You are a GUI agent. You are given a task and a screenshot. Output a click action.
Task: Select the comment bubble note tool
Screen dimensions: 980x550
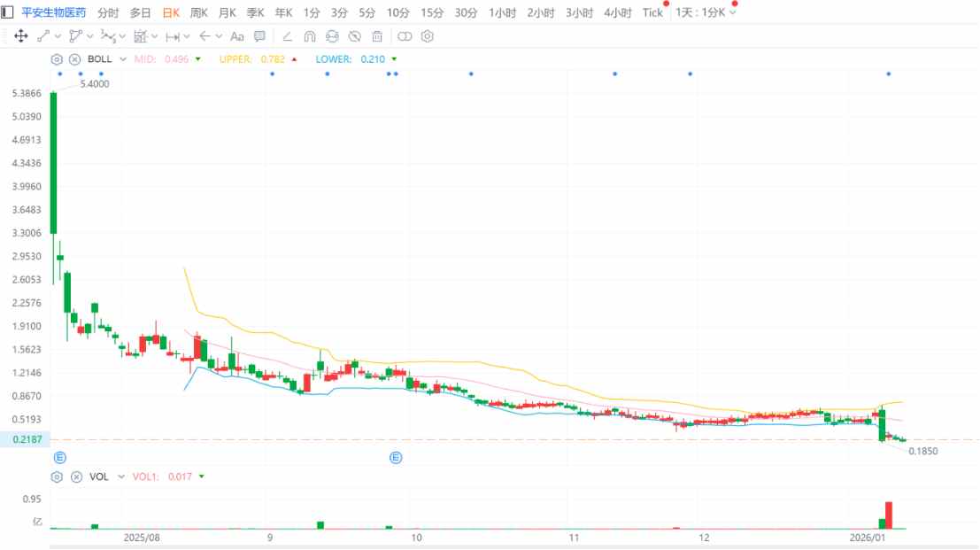259,36
